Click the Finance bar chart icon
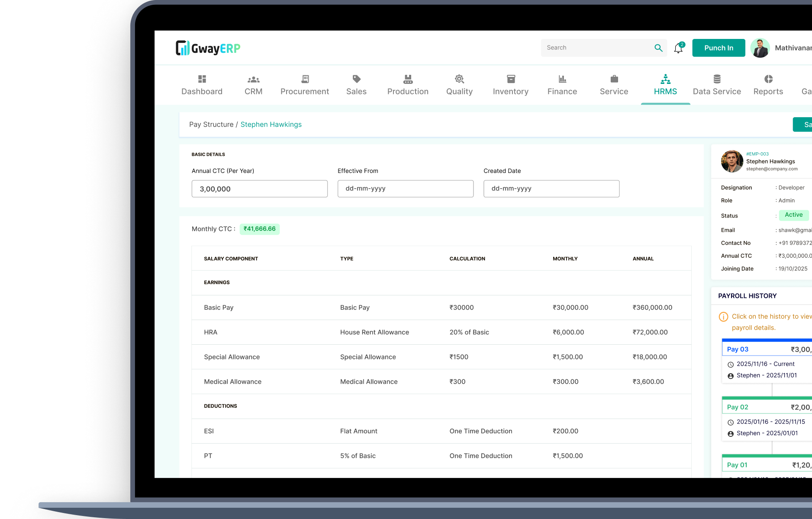Viewport: 812px width, 519px height. (562, 79)
